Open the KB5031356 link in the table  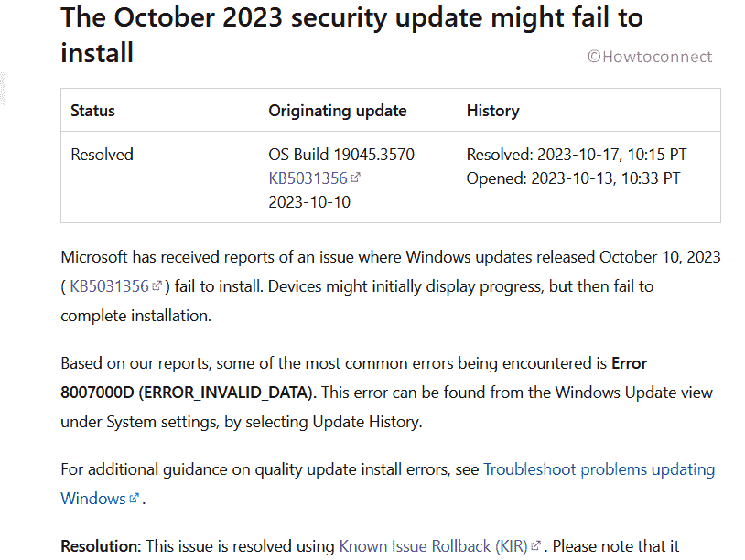[x=308, y=178]
